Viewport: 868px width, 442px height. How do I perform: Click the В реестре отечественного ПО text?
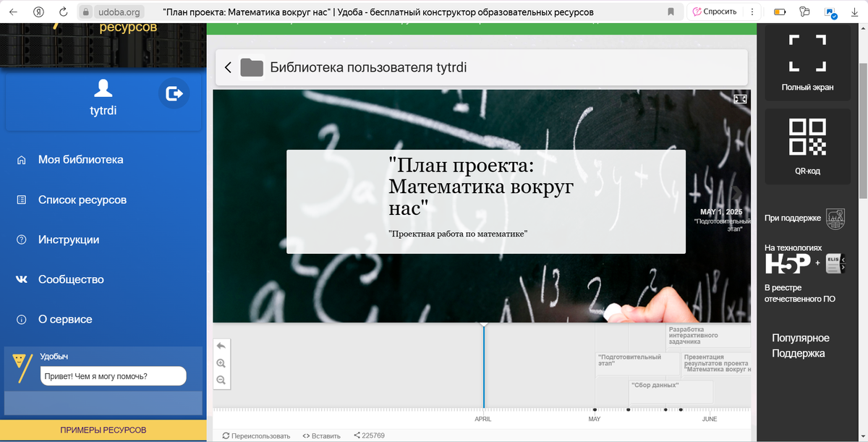pos(800,293)
